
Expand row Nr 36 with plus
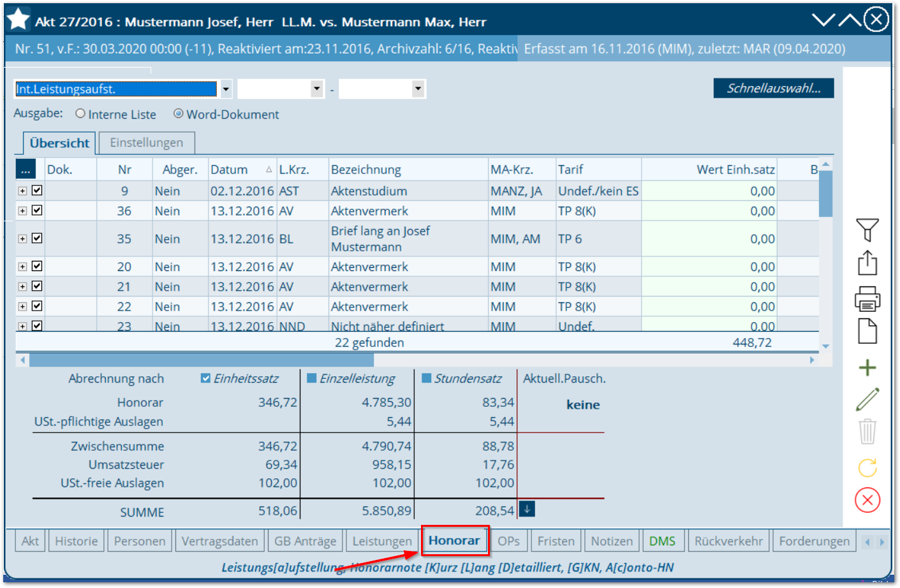pyautogui.click(x=22, y=210)
